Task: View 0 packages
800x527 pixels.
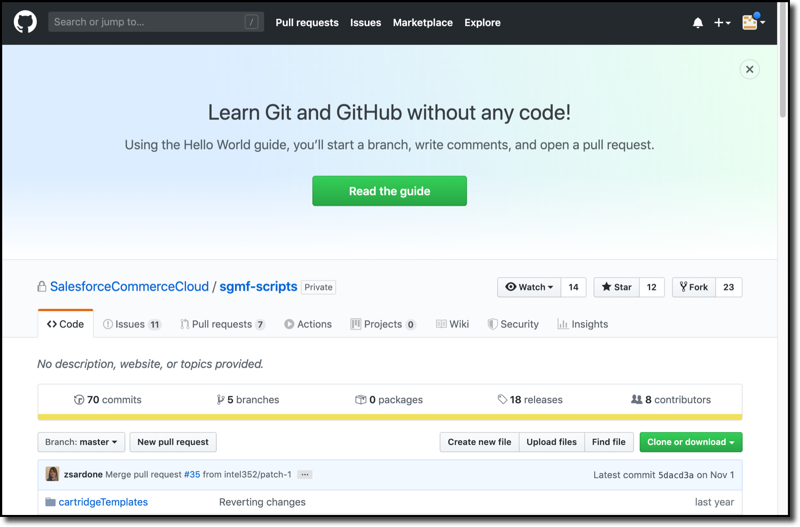Action: coord(389,399)
